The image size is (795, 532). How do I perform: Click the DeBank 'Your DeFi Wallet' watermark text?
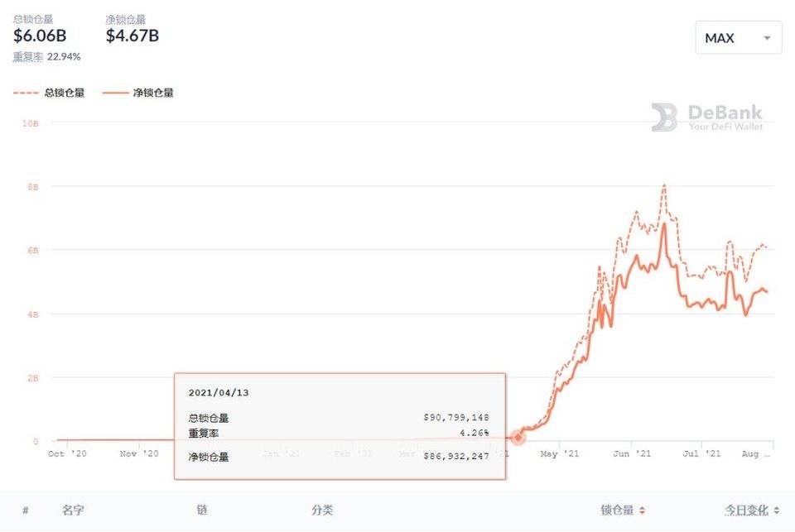click(725, 127)
